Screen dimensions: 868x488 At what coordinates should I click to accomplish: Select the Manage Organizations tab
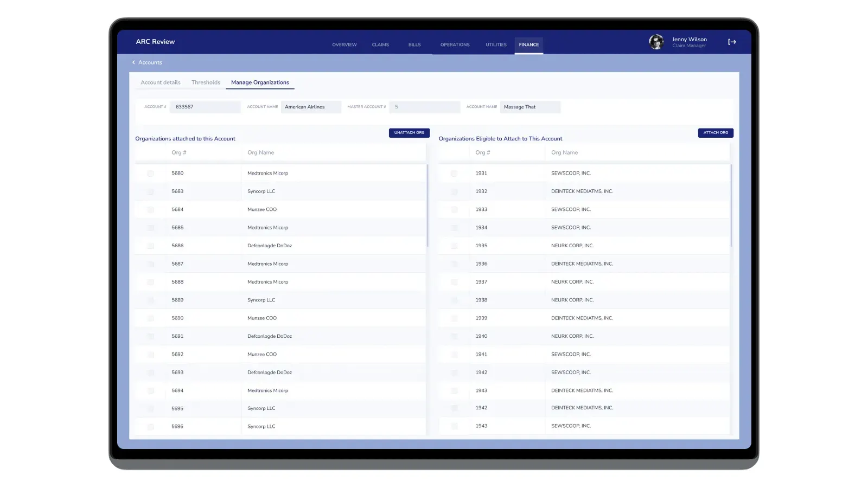pos(260,82)
